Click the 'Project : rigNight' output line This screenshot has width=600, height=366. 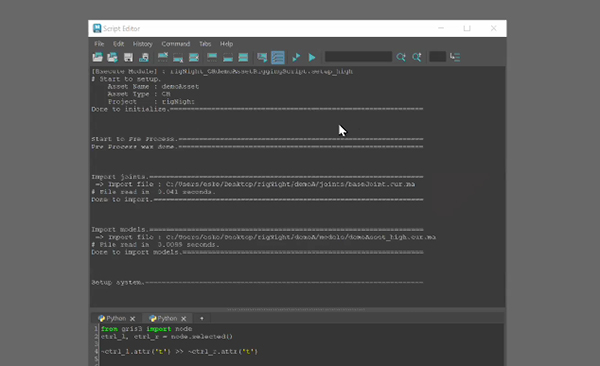151,101
